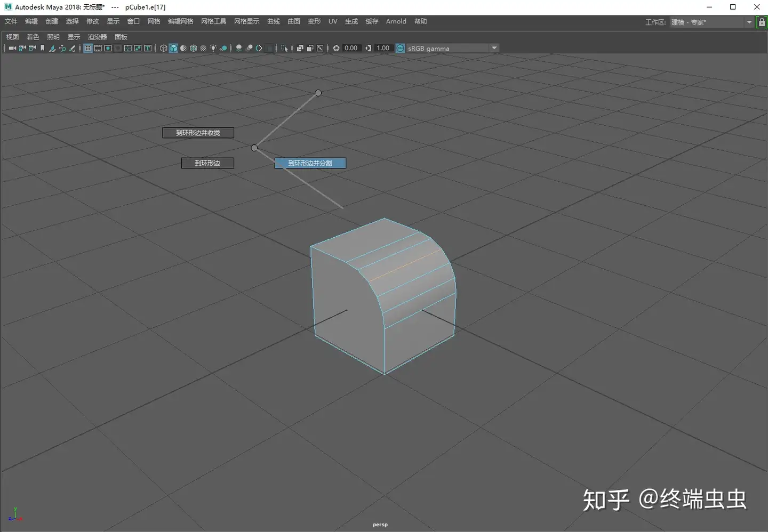Image resolution: width=768 pixels, height=532 pixels.
Task: Choose 到环形边并收拢 in marking menu
Action: [x=198, y=133]
